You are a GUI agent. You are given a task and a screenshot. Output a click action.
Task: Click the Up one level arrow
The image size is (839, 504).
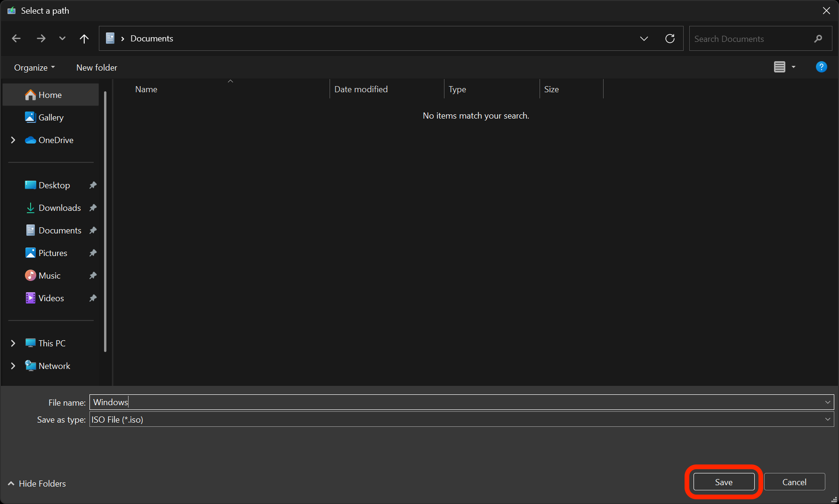(84, 39)
